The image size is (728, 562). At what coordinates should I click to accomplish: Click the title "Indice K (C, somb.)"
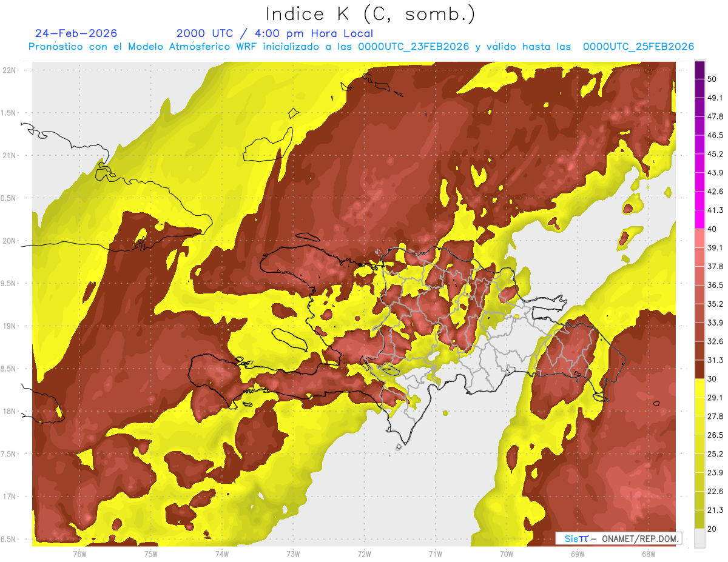click(x=370, y=15)
